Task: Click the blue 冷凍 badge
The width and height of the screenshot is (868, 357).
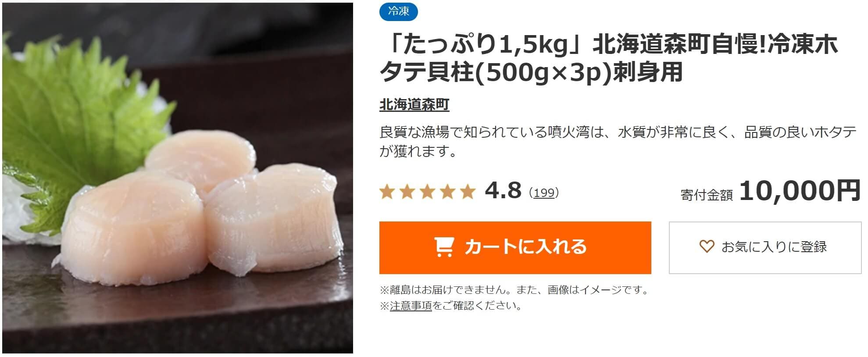Action: pyautogui.click(x=398, y=12)
